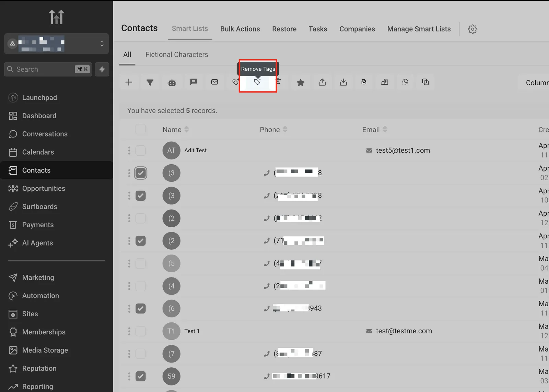The image size is (549, 392).
Task: Uncheck the row ending 3943 checkbox
Action: pyautogui.click(x=141, y=309)
